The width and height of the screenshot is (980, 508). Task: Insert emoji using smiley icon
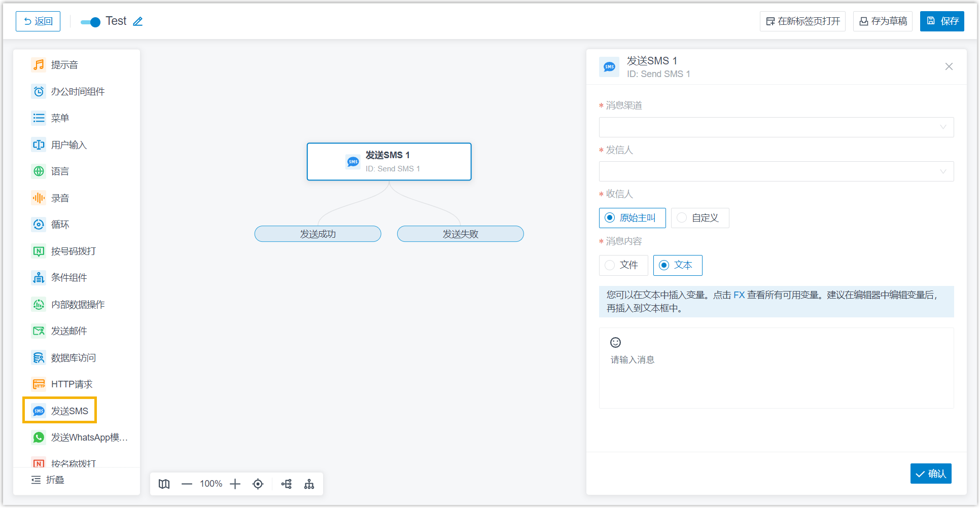tap(615, 343)
